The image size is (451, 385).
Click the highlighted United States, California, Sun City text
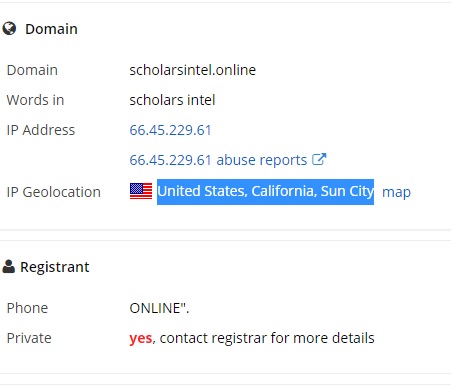[265, 192]
